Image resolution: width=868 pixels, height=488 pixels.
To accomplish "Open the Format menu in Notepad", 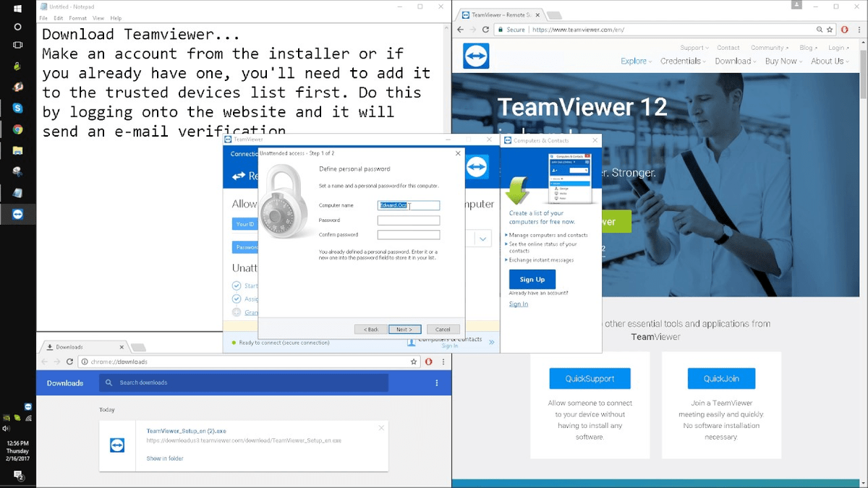I will click(77, 18).
